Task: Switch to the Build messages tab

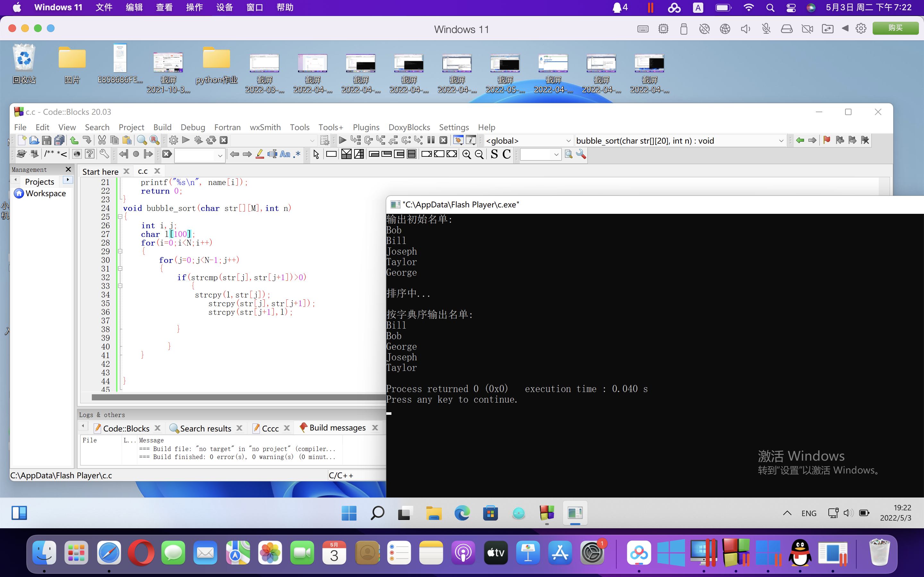Action: (x=337, y=428)
